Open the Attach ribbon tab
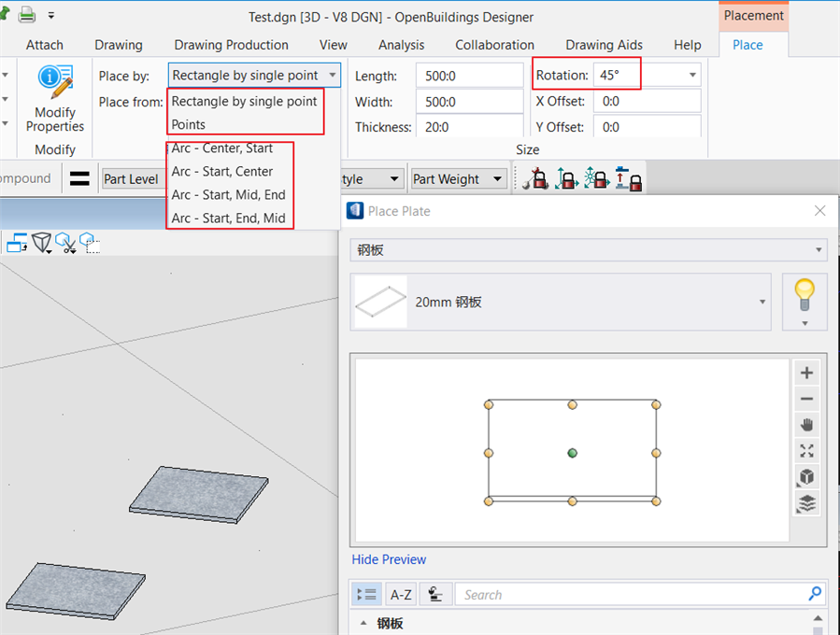Viewport: 840px width, 635px height. tap(45, 45)
